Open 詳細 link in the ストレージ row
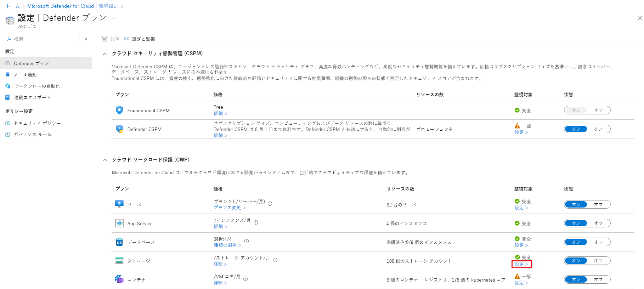This screenshot has width=644, height=289. [x=220, y=264]
